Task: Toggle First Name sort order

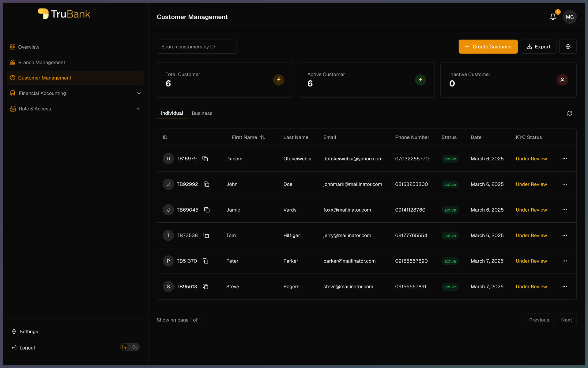Action: (263, 137)
